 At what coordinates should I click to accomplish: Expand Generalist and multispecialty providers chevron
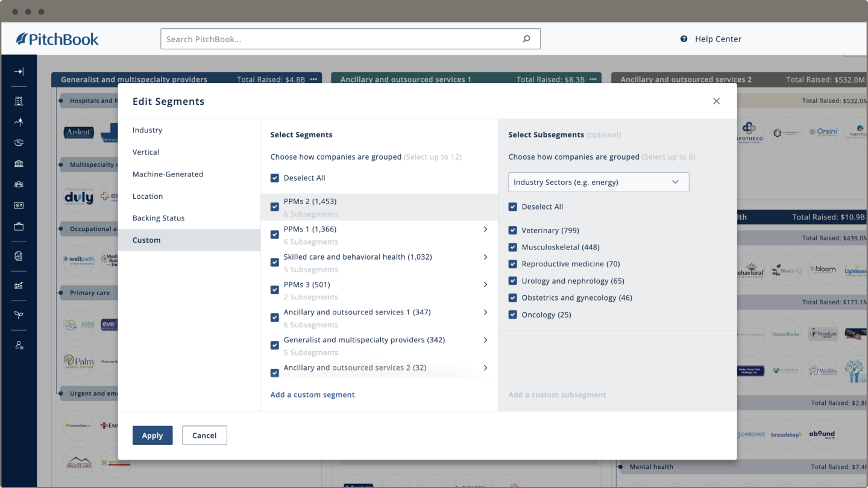pyautogui.click(x=485, y=340)
